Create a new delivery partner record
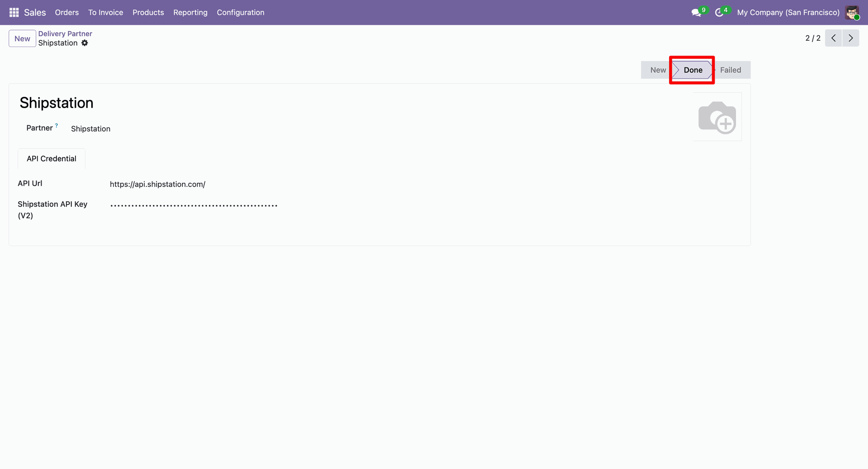Screen dimensions: 868x469 point(22,38)
